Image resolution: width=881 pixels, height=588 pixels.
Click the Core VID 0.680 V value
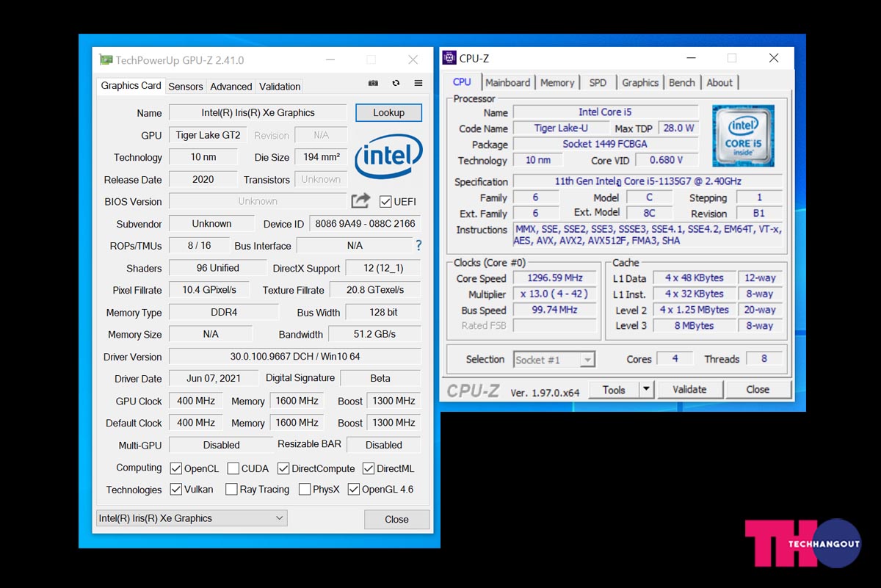pos(667,160)
